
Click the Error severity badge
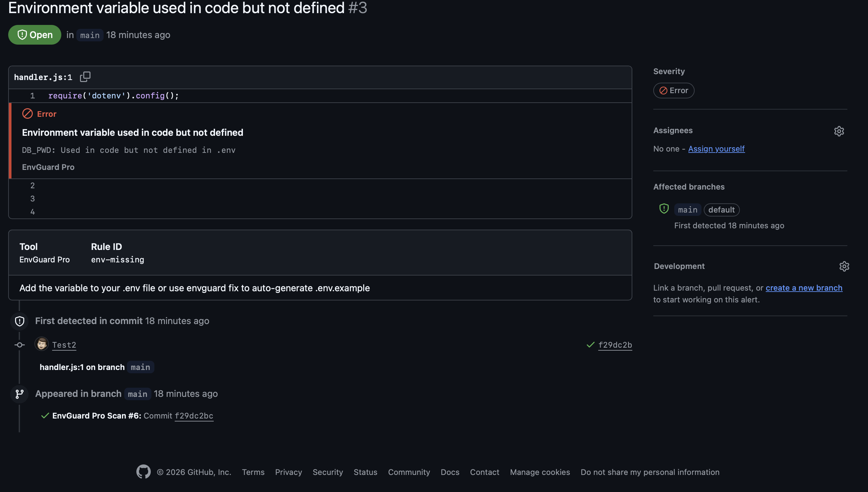point(674,90)
